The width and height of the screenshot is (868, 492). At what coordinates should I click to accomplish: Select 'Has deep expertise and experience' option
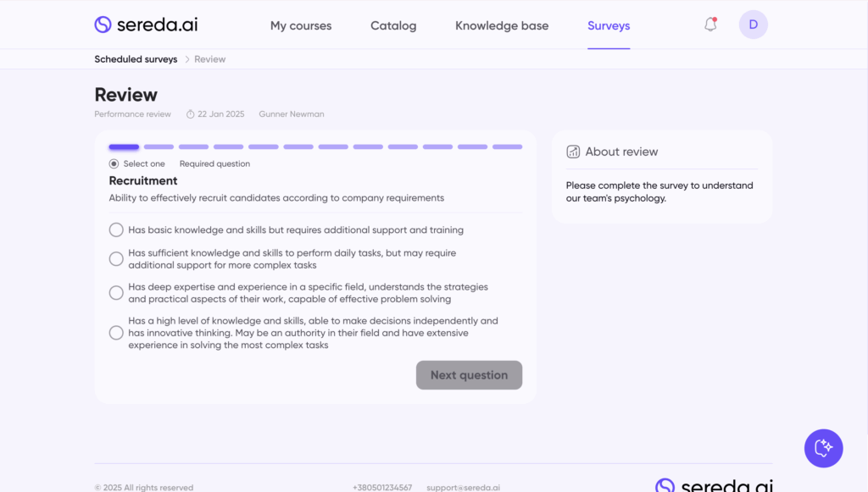click(116, 293)
